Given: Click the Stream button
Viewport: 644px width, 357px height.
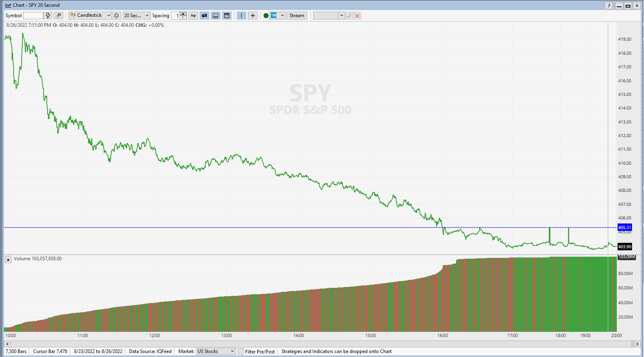Looking at the screenshot, I should click(x=297, y=16).
